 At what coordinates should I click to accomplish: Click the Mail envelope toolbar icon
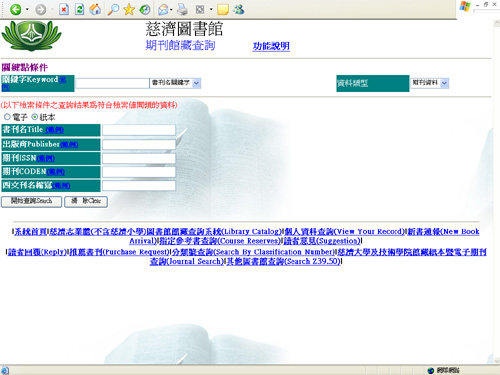tap(163, 10)
